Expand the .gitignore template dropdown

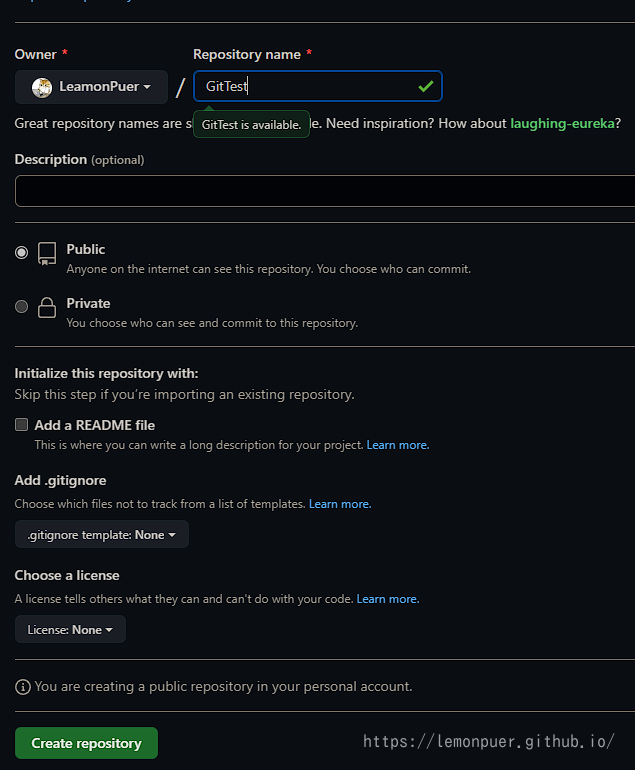[x=102, y=534]
